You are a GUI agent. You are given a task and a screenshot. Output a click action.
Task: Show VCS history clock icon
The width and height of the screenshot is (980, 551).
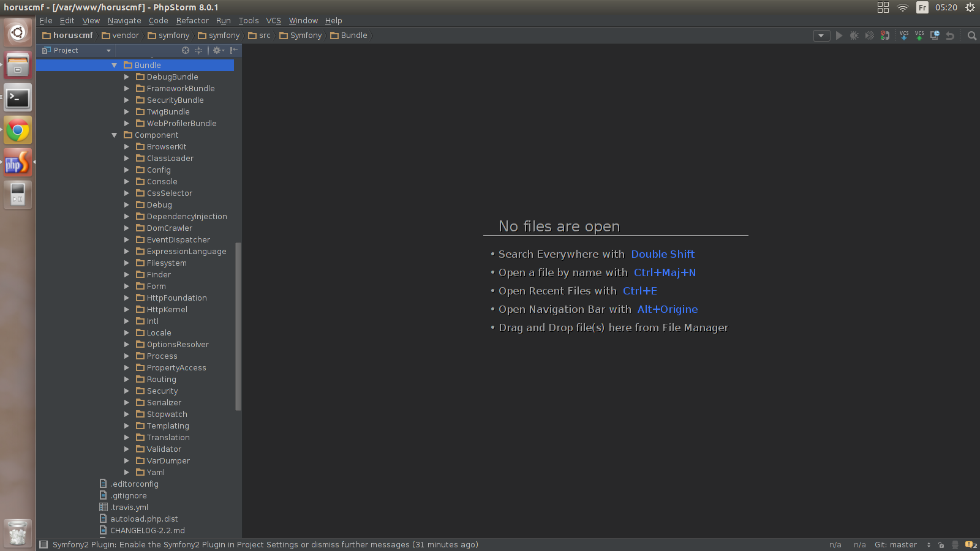point(935,36)
